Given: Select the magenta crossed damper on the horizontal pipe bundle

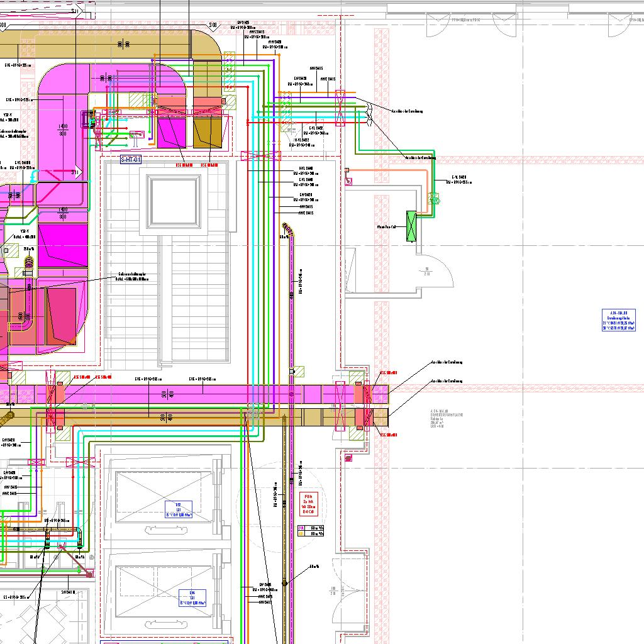Looking at the screenshot, I should click(x=340, y=108).
